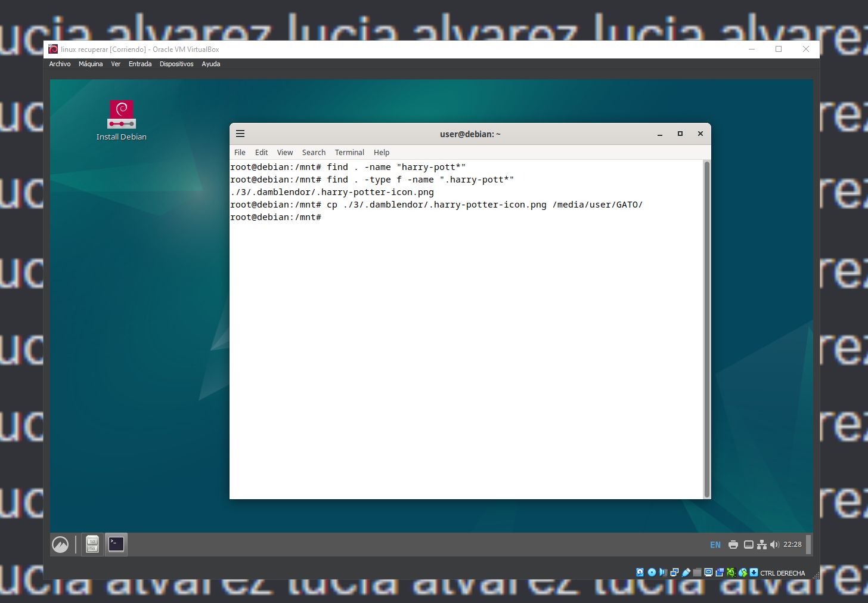This screenshot has height=603, width=868.
Task: Click the Ayuda menu label
Action: 210,64
